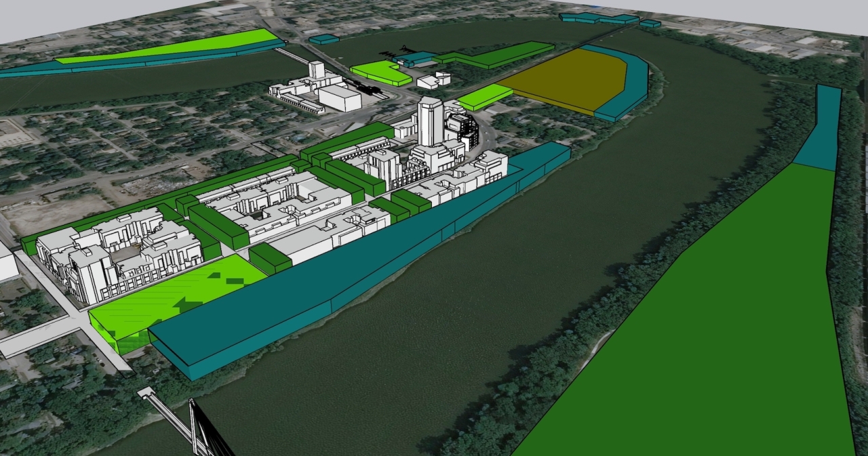Select the small light green parcel beside olive zone
Image resolution: width=868 pixels, height=456 pixels.
click(x=484, y=97)
